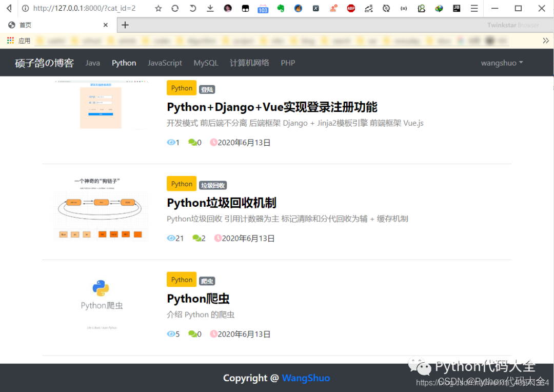Open the 计算机网络 category

point(249,63)
